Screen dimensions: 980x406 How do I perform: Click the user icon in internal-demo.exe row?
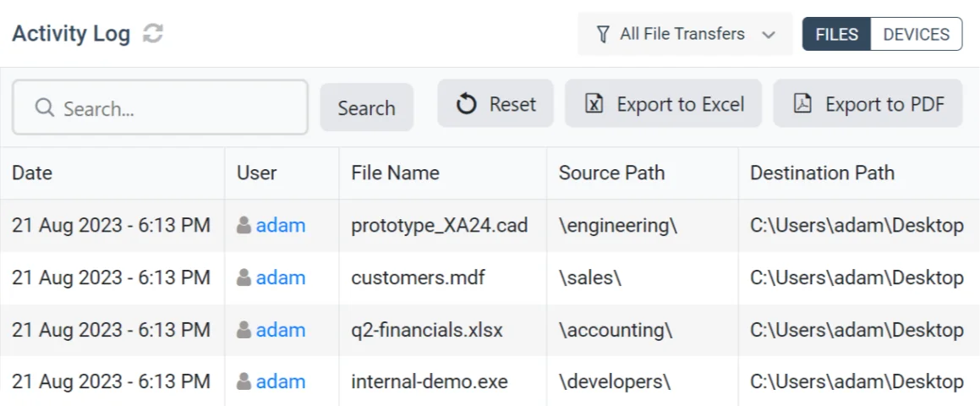(244, 381)
